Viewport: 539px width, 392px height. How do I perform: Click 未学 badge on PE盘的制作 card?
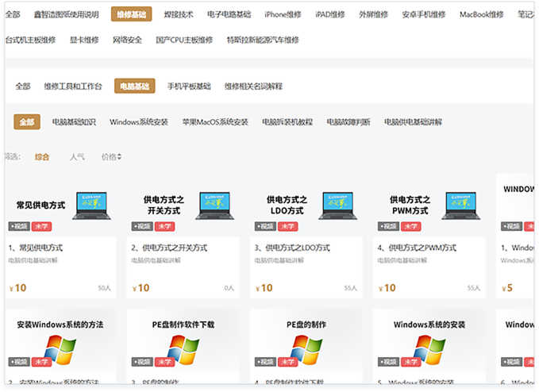(287, 362)
